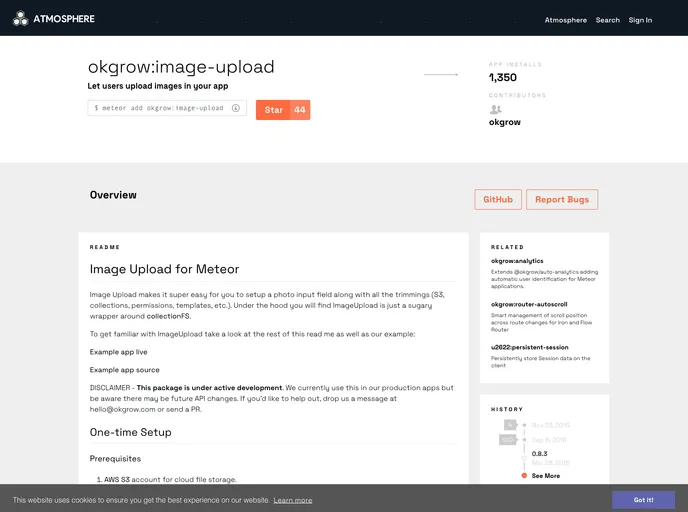Click the star count 44
The width and height of the screenshot is (688, 512).
click(300, 110)
